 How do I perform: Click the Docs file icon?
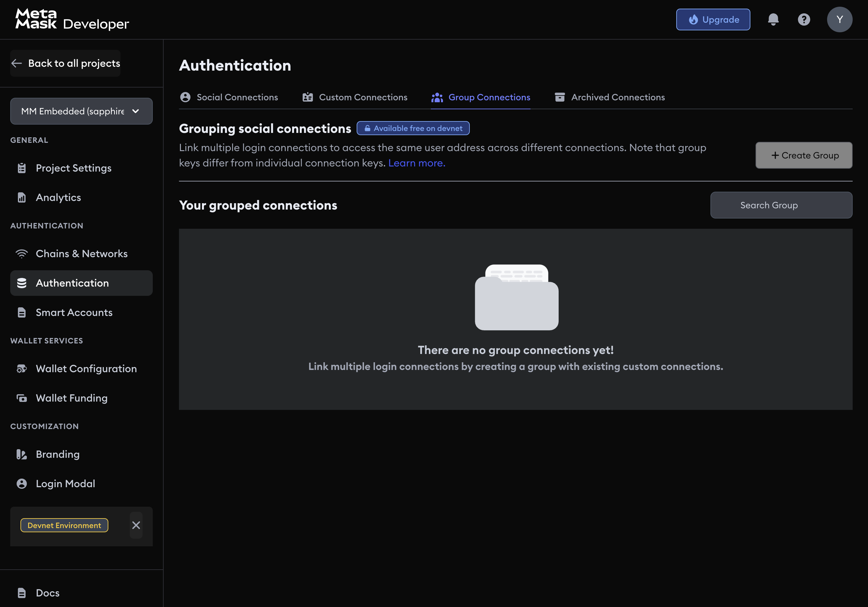[x=21, y=593]
